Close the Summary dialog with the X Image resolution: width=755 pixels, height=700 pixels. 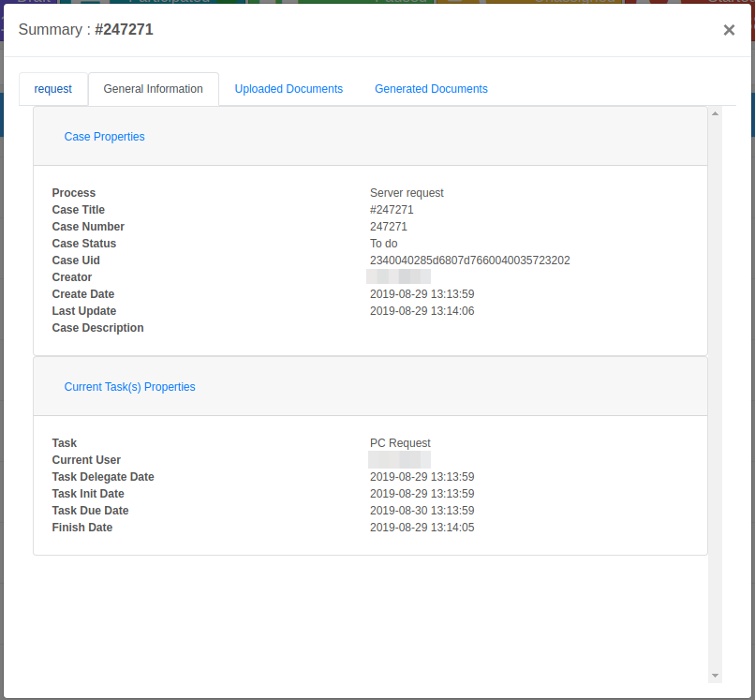729,30
